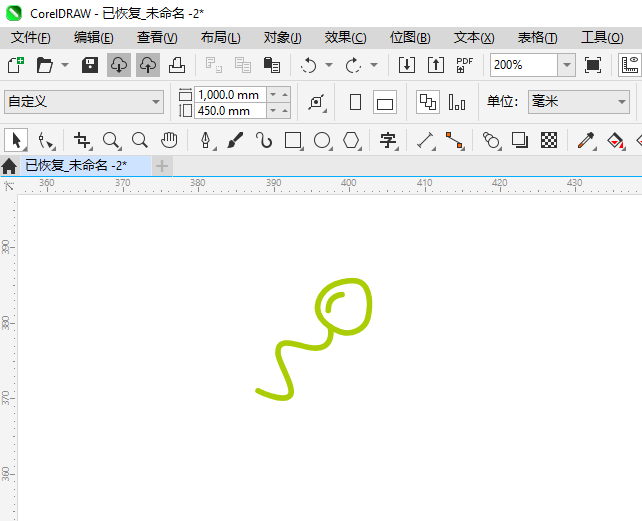
Task: Select the Pick arrow tool
Action: pos(16,140)
